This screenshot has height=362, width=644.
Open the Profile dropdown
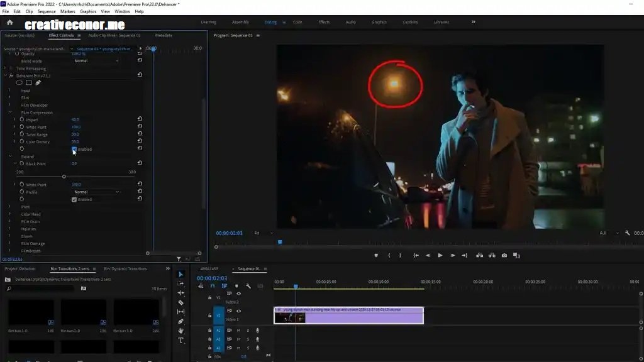point(96,192)
